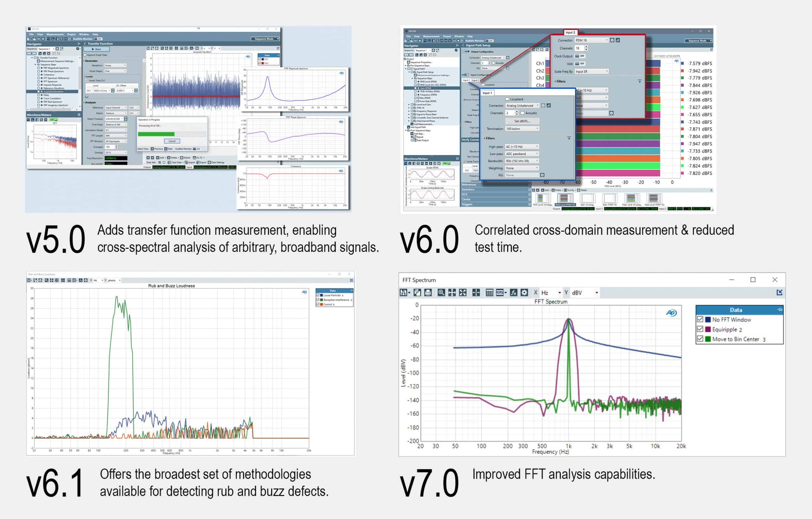Open the data table view icon in FFT Spectrum
Viewport: 812px width, 519px height.
(x=489, y=293)
